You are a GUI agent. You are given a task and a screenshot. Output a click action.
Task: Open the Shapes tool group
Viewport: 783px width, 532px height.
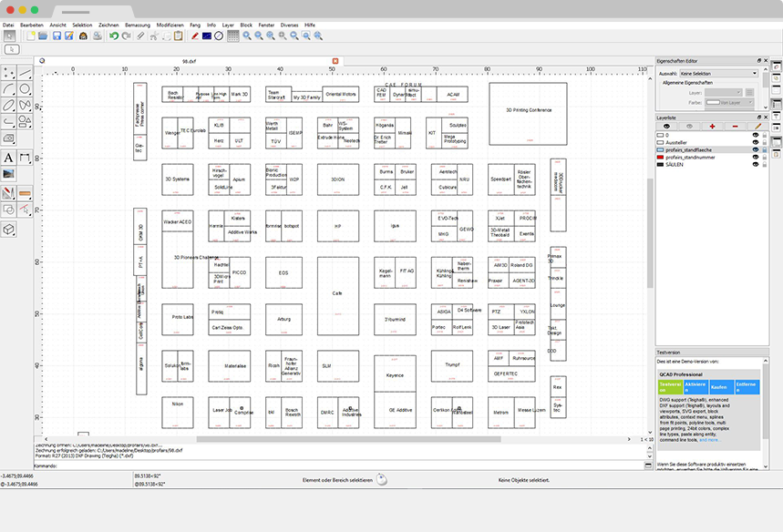tap(25, 121)
